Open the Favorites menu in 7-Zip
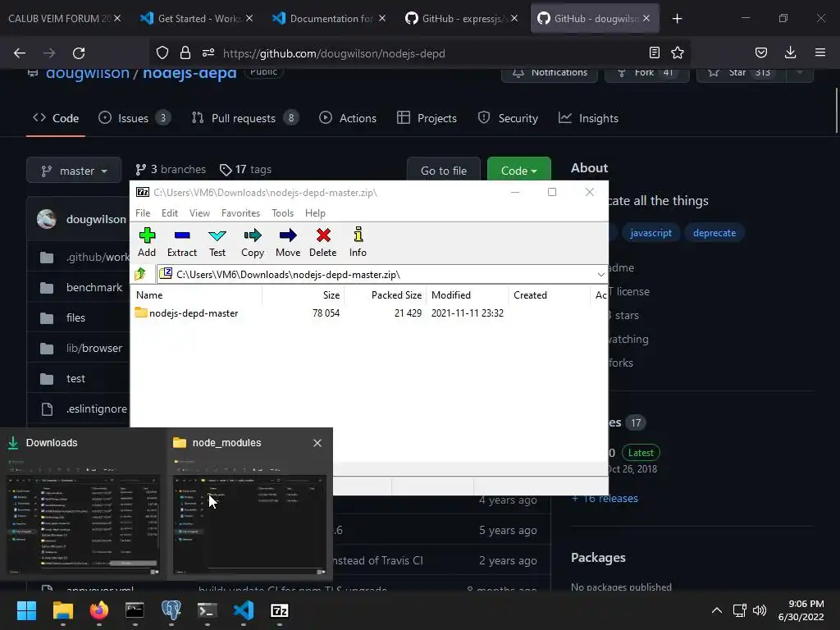840x630 pixels. [x=240, y=213]
